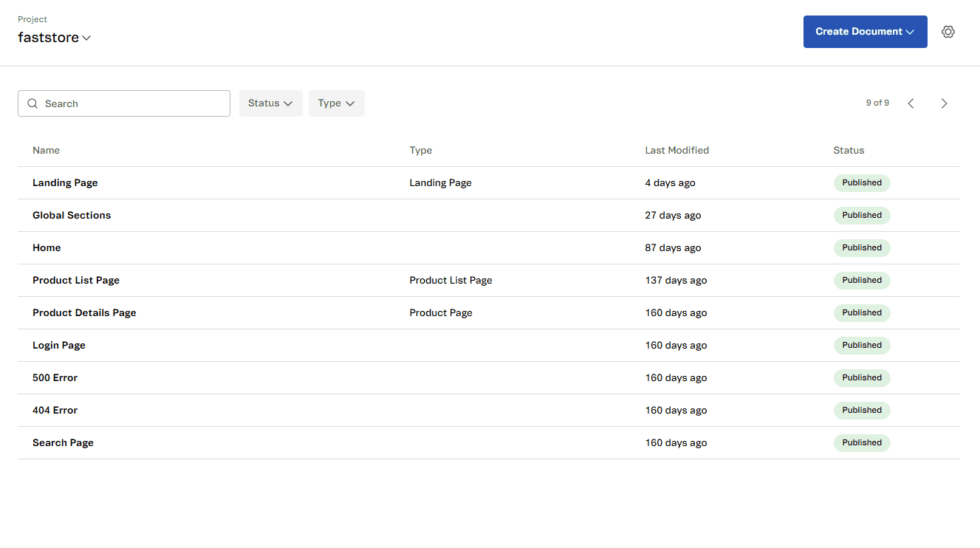Screen dimensions: 980x548
Task: Open the 500 Error document
Action: (55, 377)
